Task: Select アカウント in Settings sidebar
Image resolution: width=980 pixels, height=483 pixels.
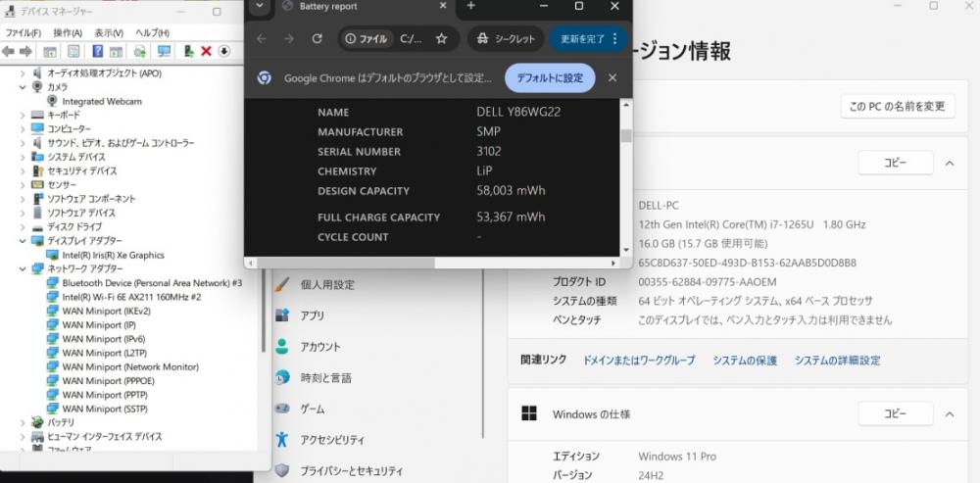Action: click(x=320, y=347)
